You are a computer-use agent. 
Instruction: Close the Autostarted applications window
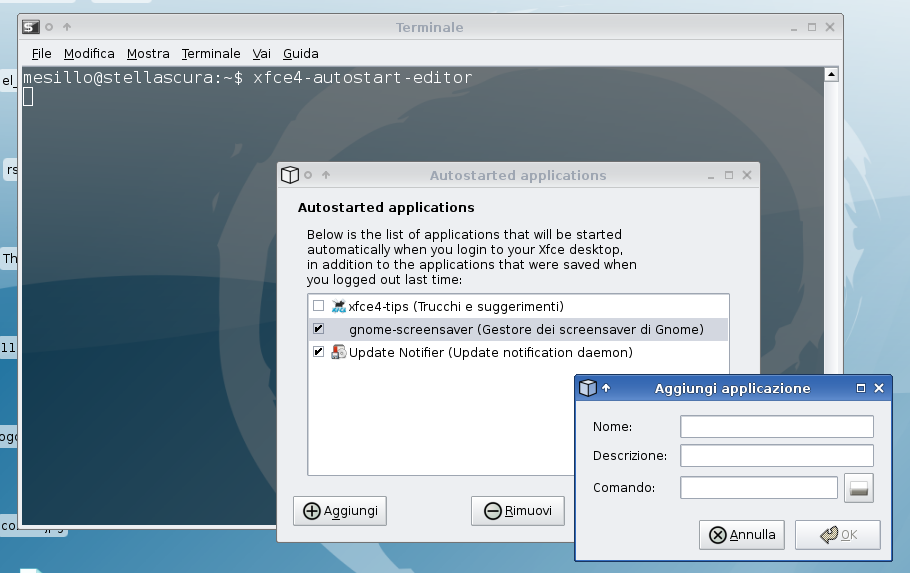(x=747, y=175)
